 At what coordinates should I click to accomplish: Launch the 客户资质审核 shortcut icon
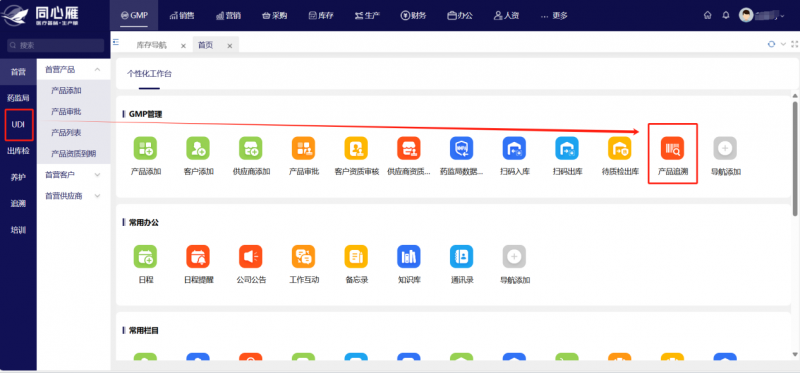[x=356, y=148]
